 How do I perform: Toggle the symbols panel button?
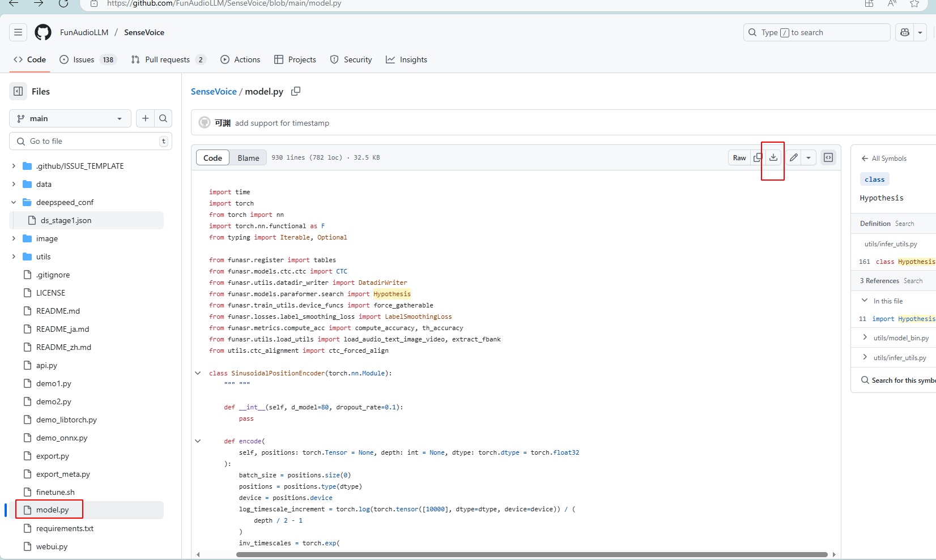pyautogui.click(x=828, y=158)
